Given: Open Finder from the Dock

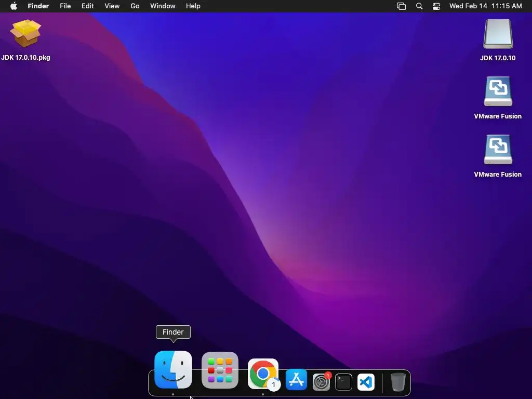Looking at the screenshot, I should pyautogui.click(x=173, y=369).
